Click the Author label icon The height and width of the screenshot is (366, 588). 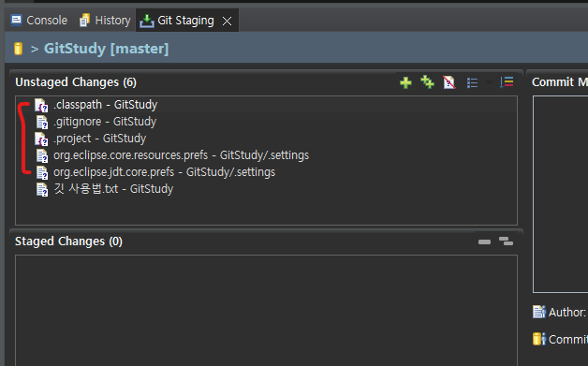coord(539,312)
